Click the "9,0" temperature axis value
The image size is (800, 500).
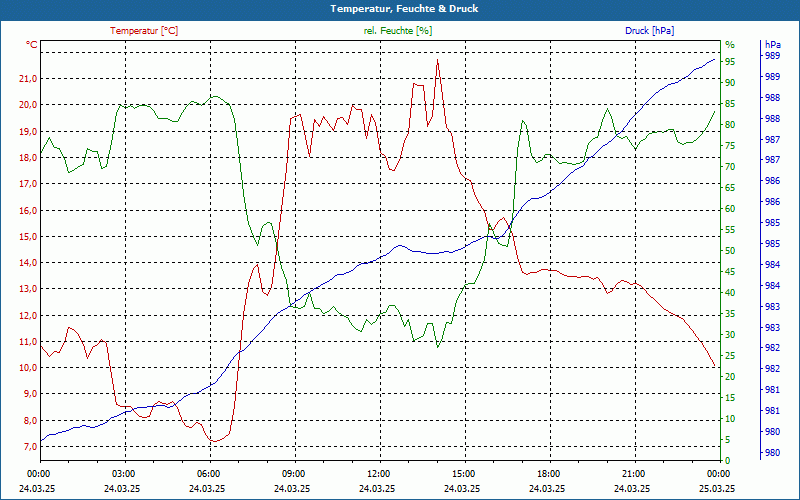(30, 394)
